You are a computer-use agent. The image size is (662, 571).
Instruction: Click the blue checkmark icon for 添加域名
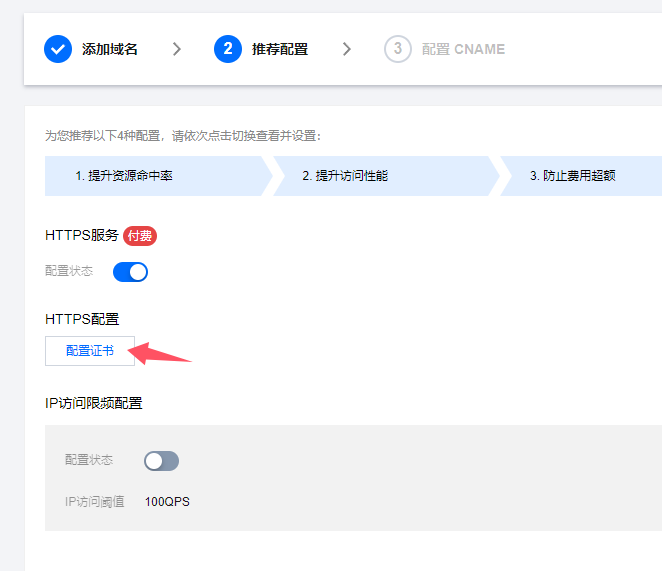(58, 49)
